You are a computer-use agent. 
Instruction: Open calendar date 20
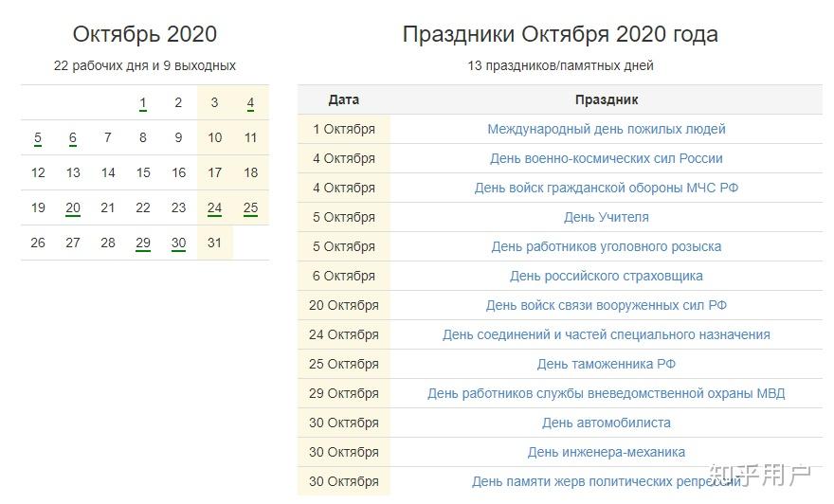pos(73,208)
